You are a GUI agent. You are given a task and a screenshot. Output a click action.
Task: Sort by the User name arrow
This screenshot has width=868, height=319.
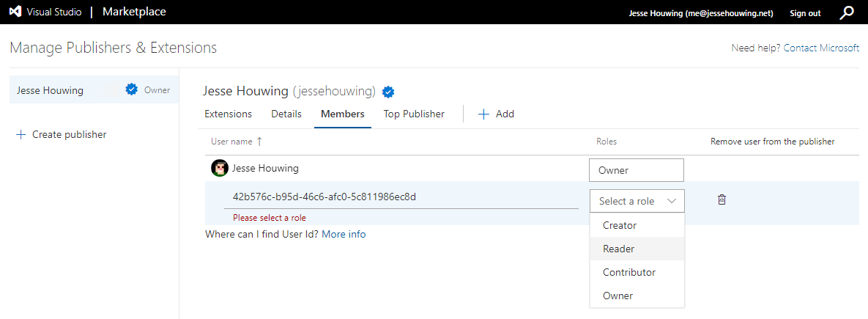coord(259,142)
